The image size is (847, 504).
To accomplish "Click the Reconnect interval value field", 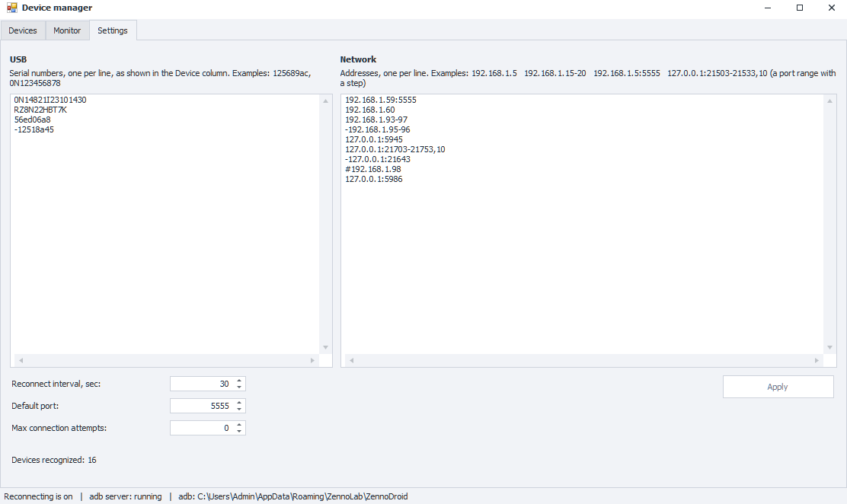I will (202, 384).
